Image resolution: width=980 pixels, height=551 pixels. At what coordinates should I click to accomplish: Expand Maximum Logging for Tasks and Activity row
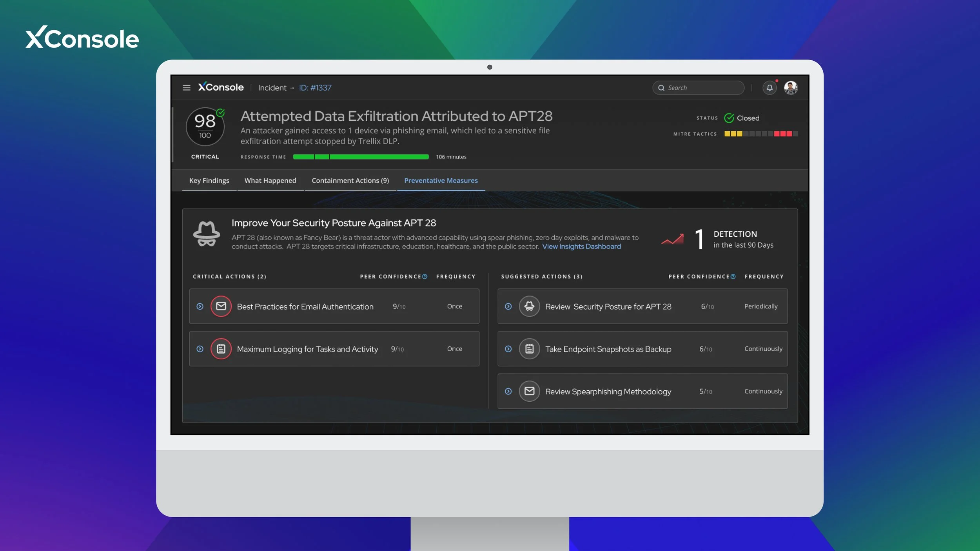click(200, 349)
